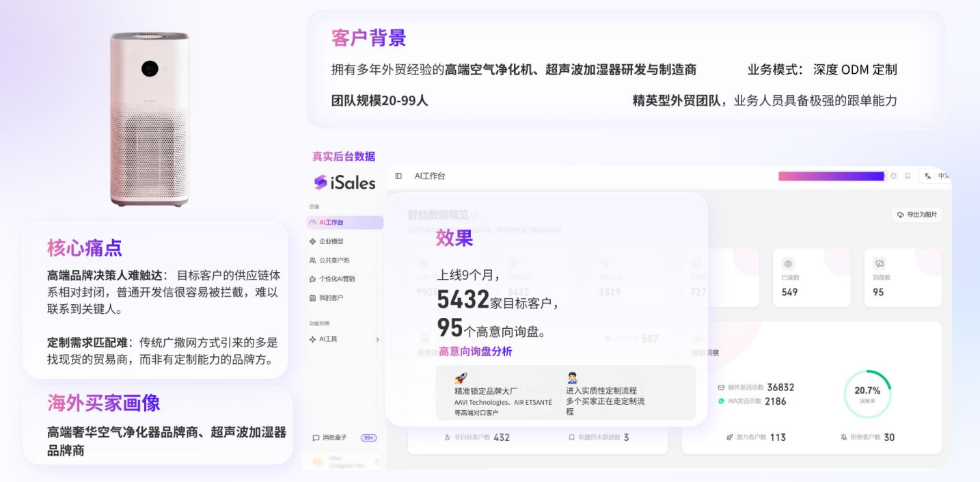This screenshot has height=482, width=980.
Task: Click the 效果 heading
Action: [x=454, y=238]
